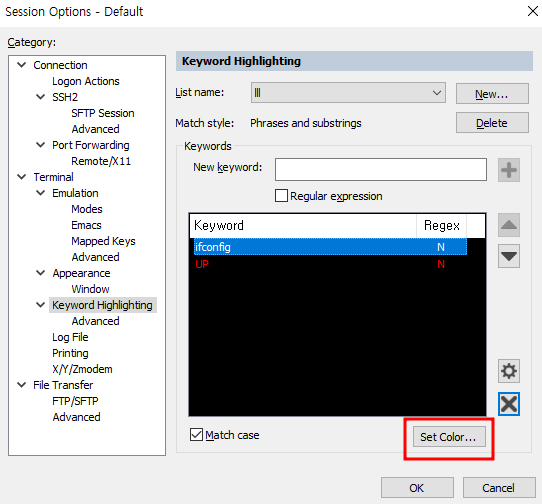The height and width of the screenshot is (504, 542).
Task: Select File Transfer category label
Action: pyautogui.click(x=63, y=385)
